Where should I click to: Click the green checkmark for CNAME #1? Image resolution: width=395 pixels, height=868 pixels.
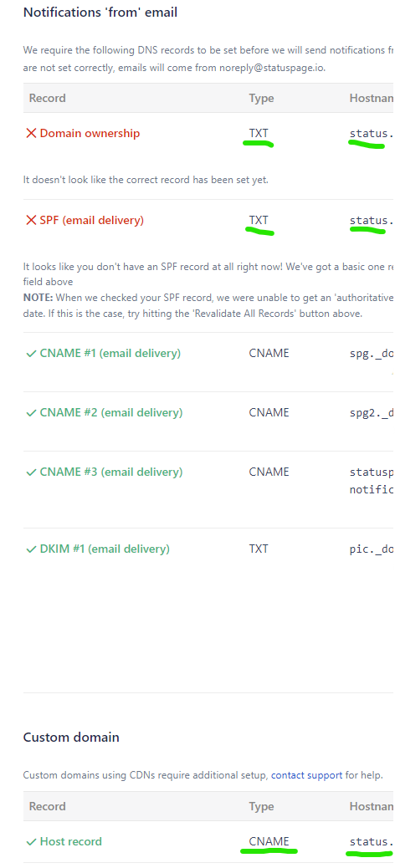31,353
